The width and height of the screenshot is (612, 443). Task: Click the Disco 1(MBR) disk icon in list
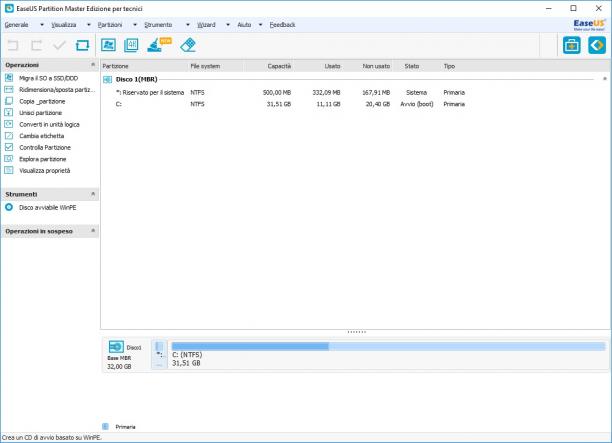tap(107, 80)
